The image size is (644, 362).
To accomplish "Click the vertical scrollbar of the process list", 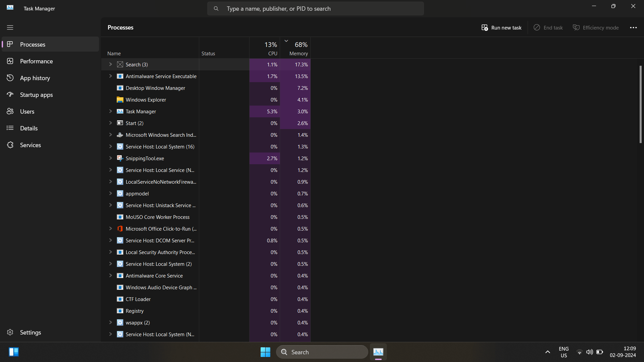I will (640, 104).
